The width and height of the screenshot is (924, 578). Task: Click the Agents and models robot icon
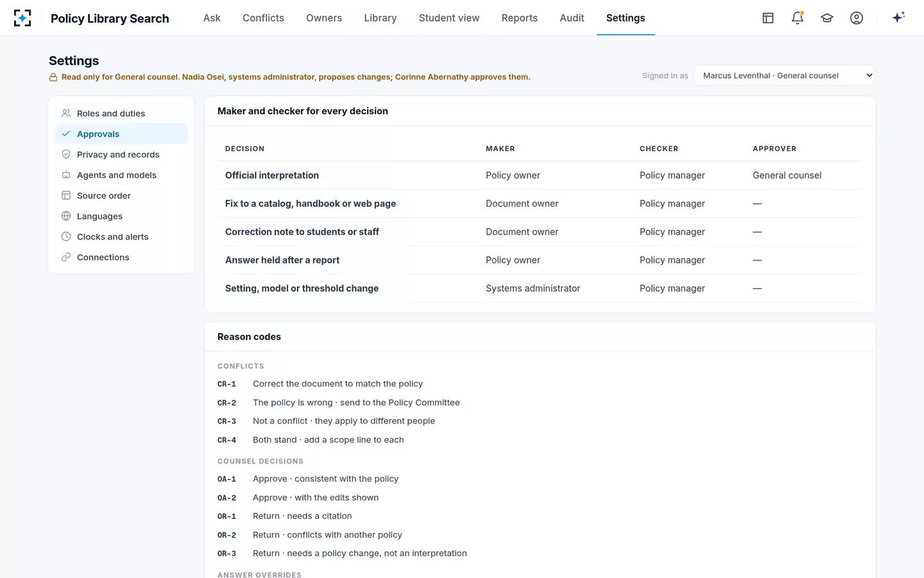tap(66, 175)
